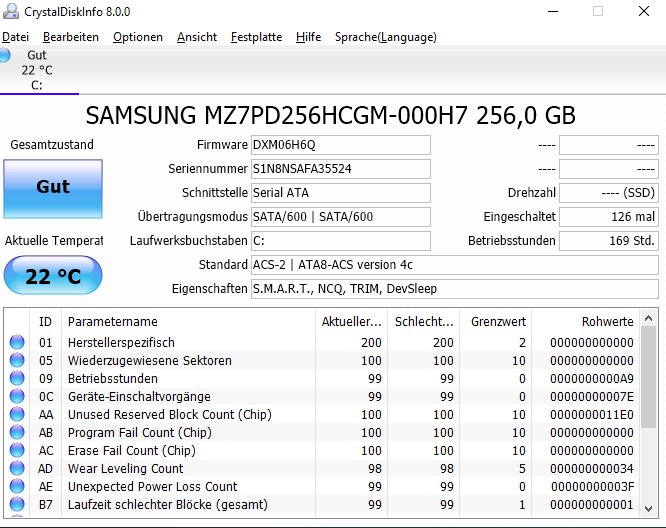Click status orb of Wiederzugewiesene Sektoren row
The width and height of the screenshot is (666, 528).
point(17,360)
